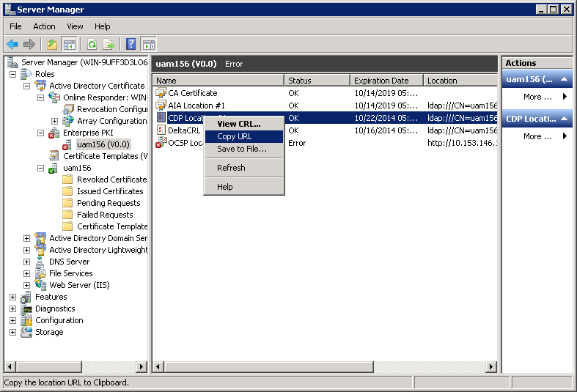Click list pane horizontal scrollbar right arrow
577x392 pixels.
tap(491, 366)
